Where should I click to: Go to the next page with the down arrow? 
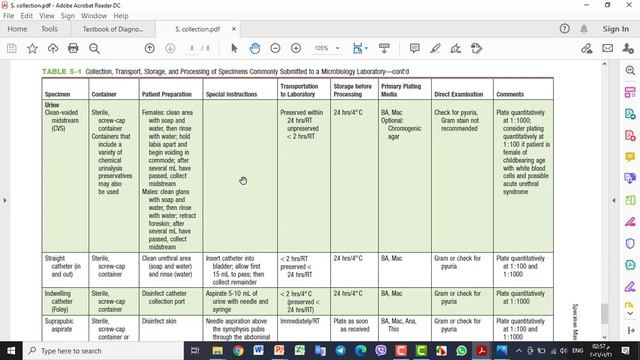[x=170, y=48]
